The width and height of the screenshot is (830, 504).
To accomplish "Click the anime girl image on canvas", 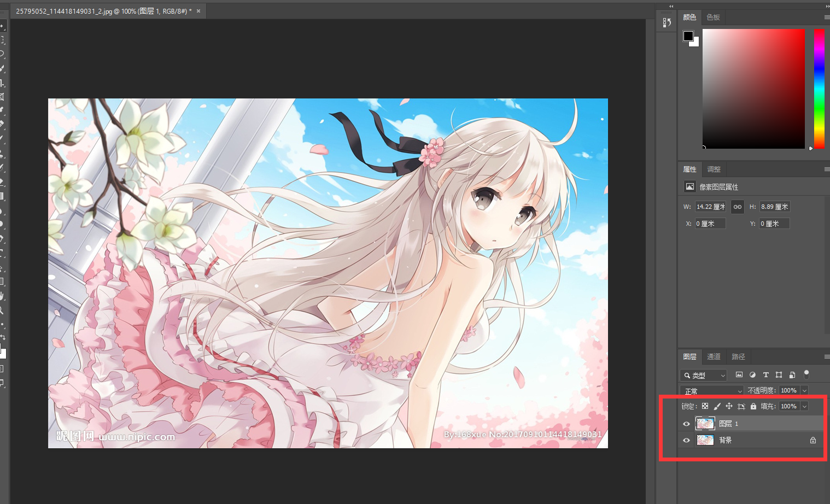I will [328, 273].
